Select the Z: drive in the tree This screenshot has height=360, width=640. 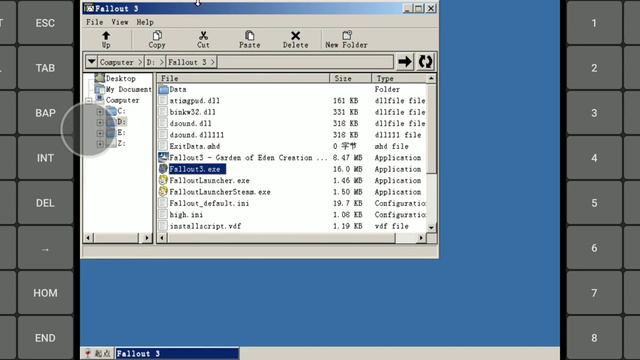(x=121, y=143)
